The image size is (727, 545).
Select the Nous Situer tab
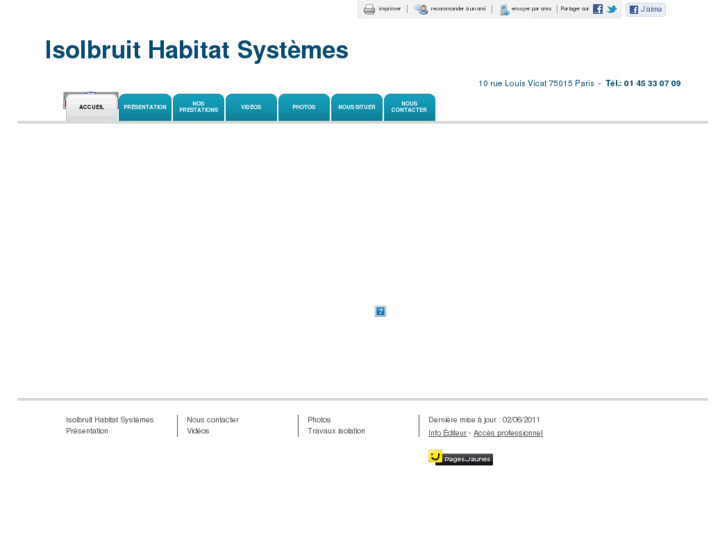click(x=357, y=107)
